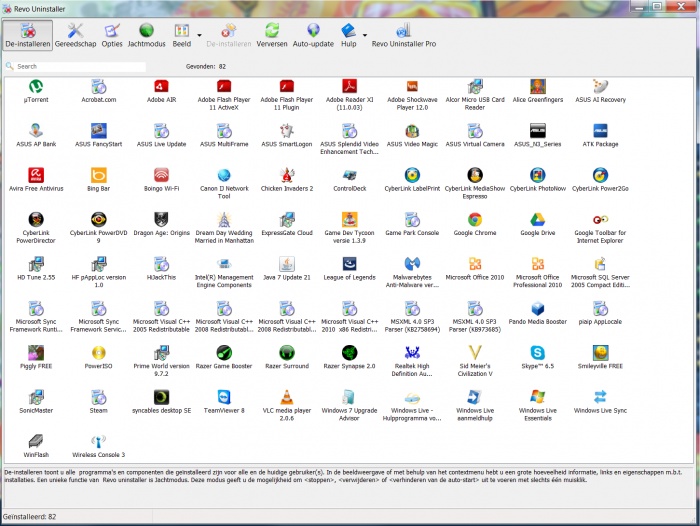This screenshot has width=700, height=526.
Task: Select Adobe Flash Player 11 ActiveX
Action: (x=224, y=86)
